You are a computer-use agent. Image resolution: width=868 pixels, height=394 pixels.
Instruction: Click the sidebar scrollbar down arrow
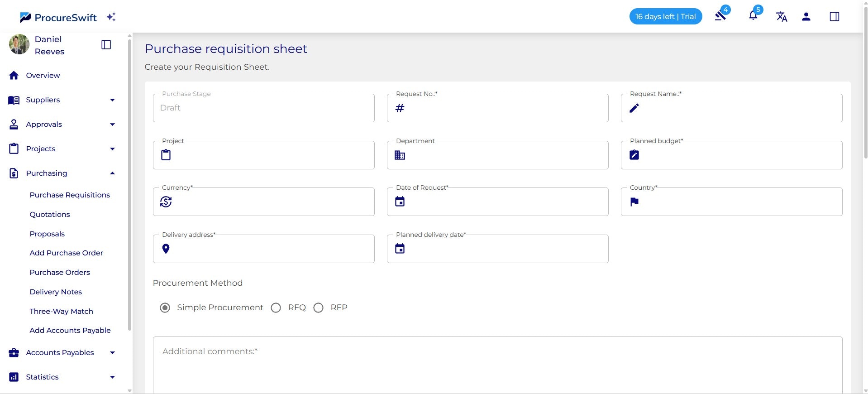pos(130,390)
